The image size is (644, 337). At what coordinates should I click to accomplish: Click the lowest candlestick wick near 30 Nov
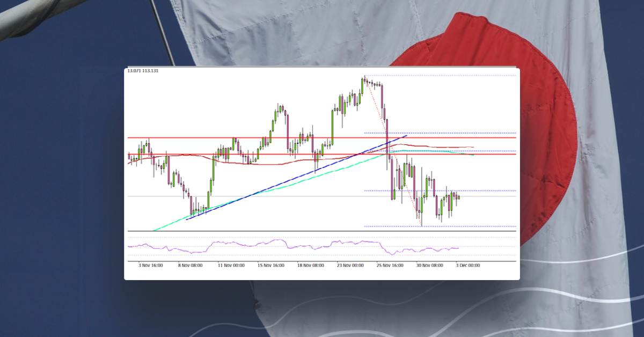tap(421, 225)
